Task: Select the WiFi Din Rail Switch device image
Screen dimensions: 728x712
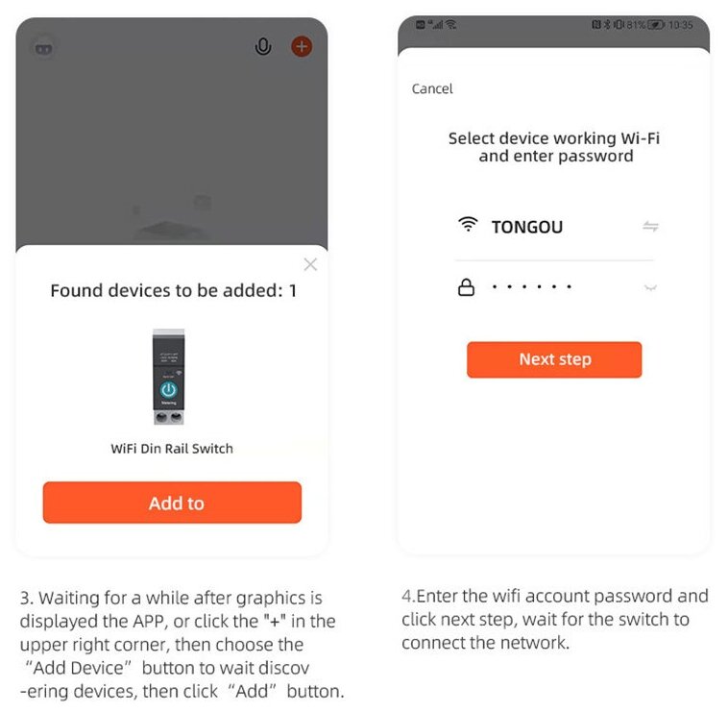Action: pyautogui.click(x=168, y=377)
